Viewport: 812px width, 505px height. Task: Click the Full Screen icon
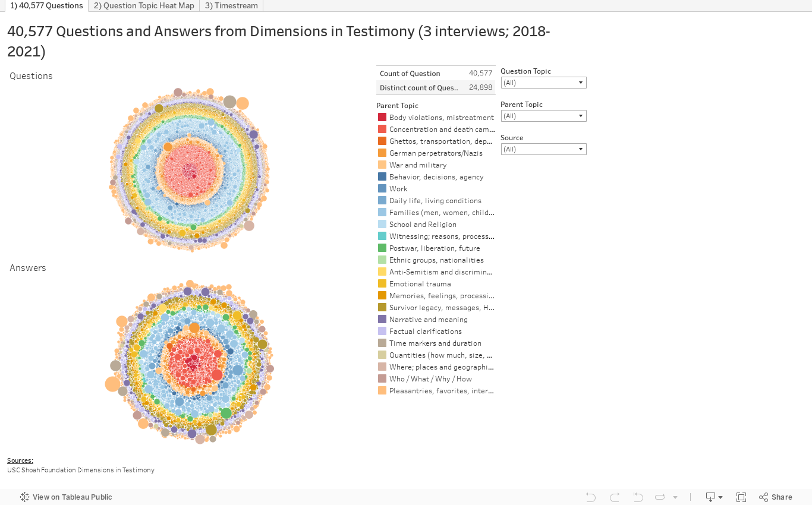pos(741,497)
